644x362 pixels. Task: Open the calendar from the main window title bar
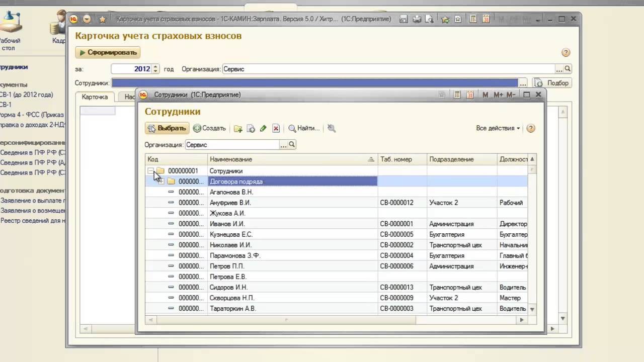486,19
